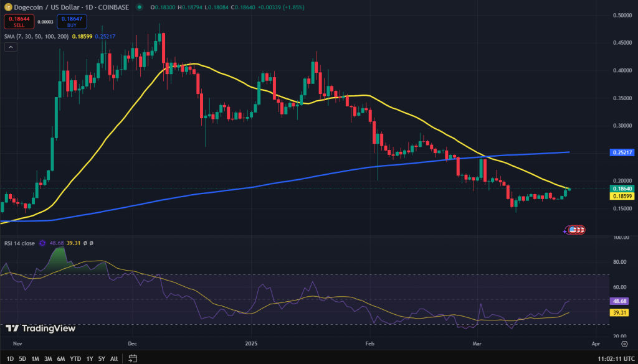The image size is (638, 364).
Task: Click the 0.50000 price scale tick
Action: pos(622,15)
